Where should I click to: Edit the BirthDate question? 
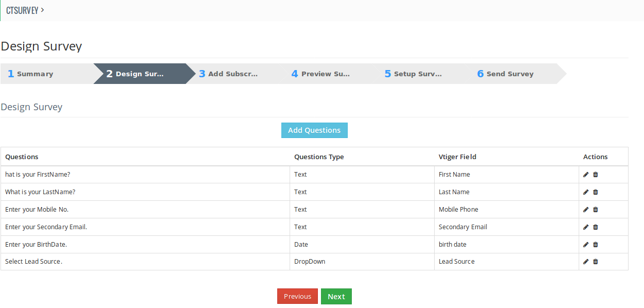(586, 245)
